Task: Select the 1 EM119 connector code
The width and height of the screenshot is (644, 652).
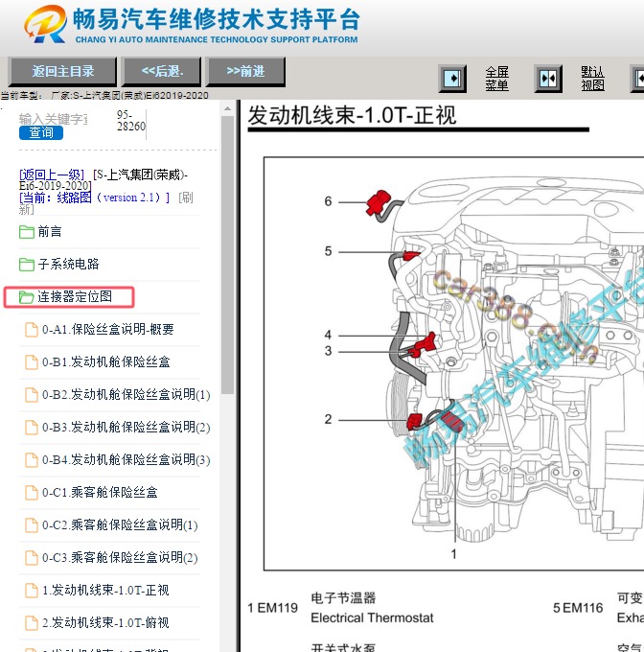Action: point(272,608)
